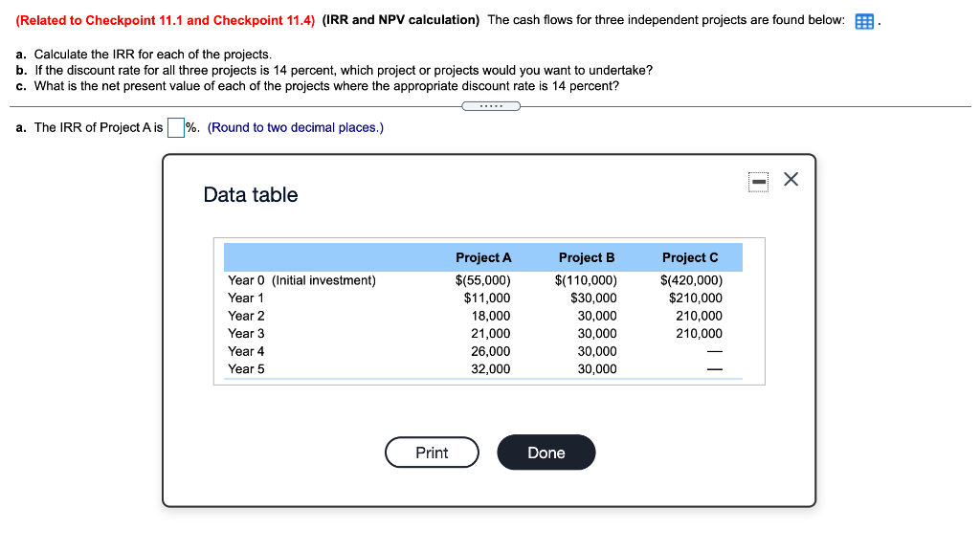980x552 pixels.
Task: Click the dash for Project C Year 4
Action: click(x=716, y=351)
